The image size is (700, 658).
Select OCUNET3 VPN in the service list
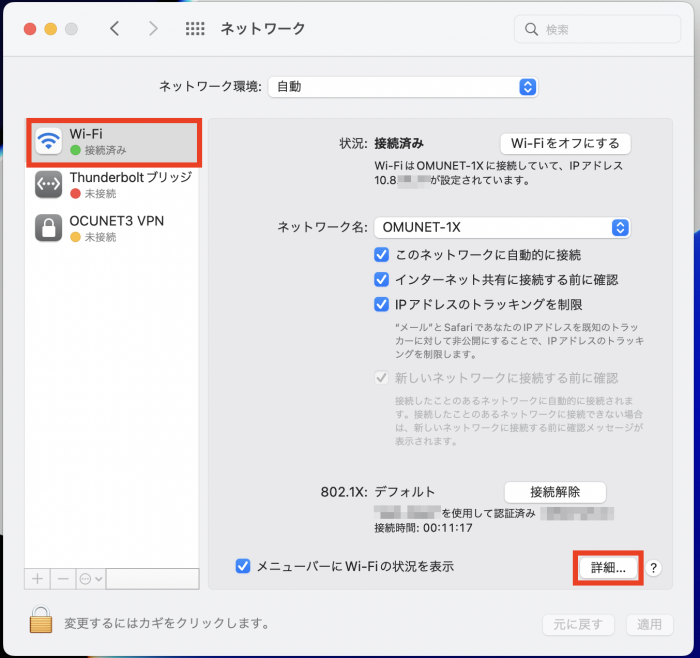pyautogui.click(x=112, y=228)
